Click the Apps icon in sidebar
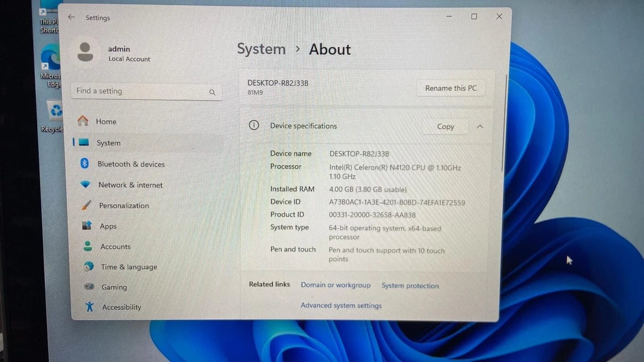644x362 pixels. [x=87, y=226]
